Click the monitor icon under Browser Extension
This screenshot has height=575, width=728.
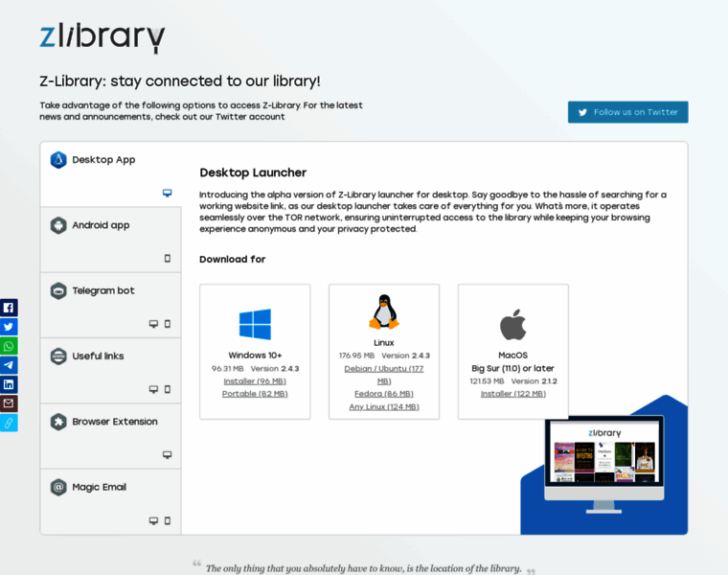167,454
